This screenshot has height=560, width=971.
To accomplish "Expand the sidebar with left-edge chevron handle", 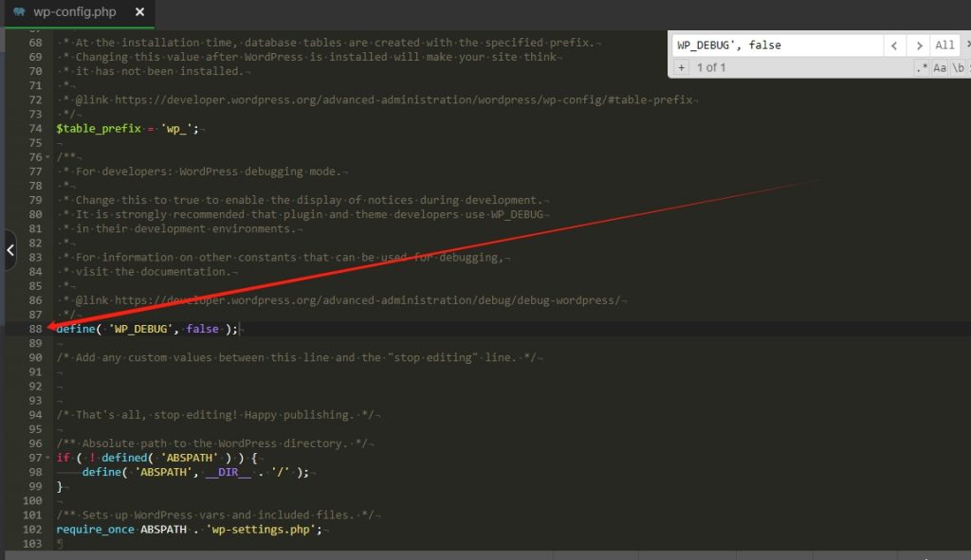I will point(9,250).
